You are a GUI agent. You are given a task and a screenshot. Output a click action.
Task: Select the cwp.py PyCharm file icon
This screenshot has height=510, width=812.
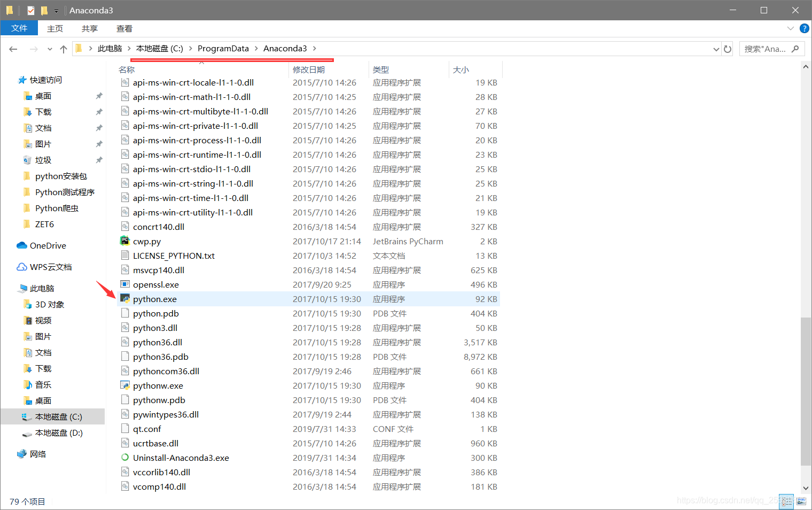[x=125, y=241]
